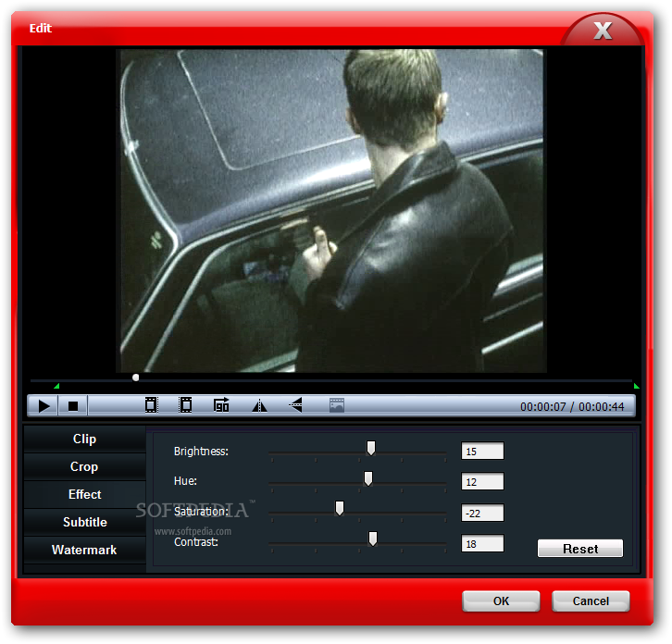Focus the Hue value field showing 12
Screen dimensions: 672x644
pyautogui.click(x=482, y=482)
